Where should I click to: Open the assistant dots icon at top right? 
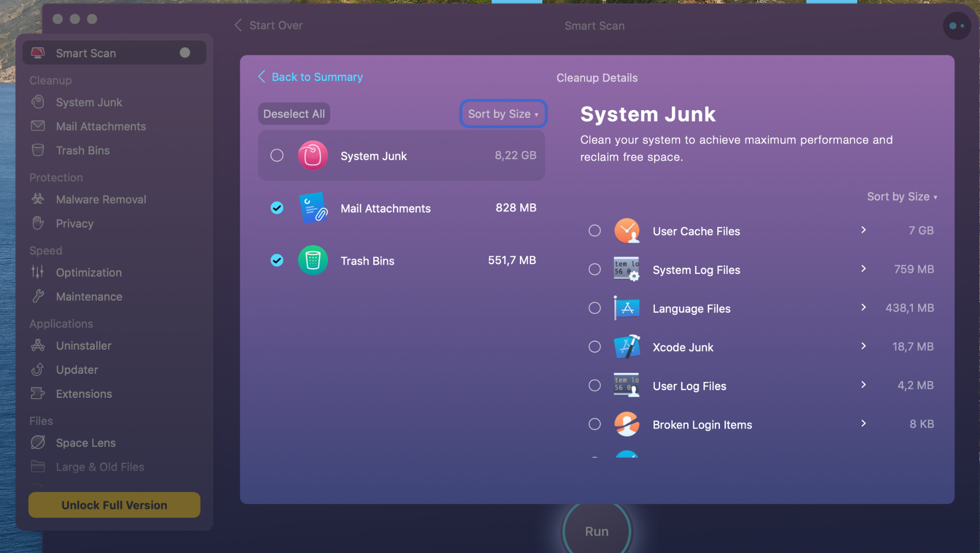(957, 26)
